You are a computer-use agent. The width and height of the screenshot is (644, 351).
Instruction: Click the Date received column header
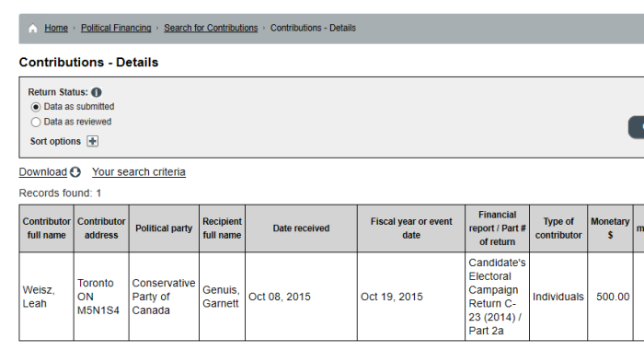301,228
